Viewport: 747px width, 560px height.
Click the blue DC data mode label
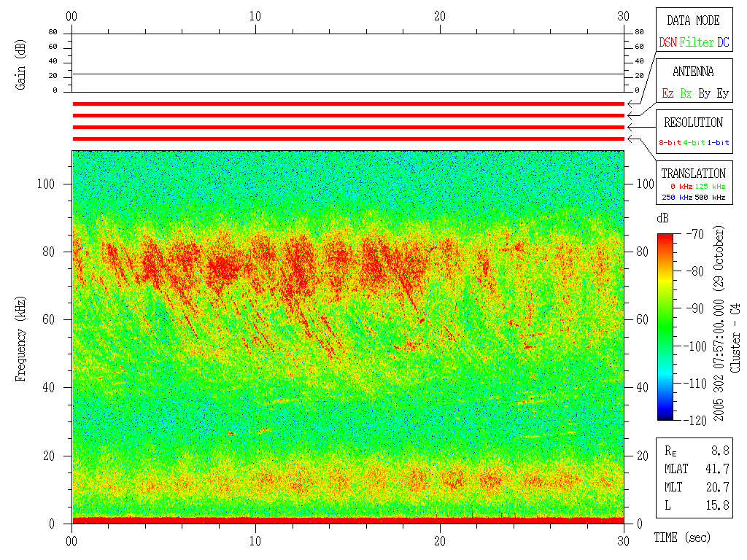pos(723,43)
